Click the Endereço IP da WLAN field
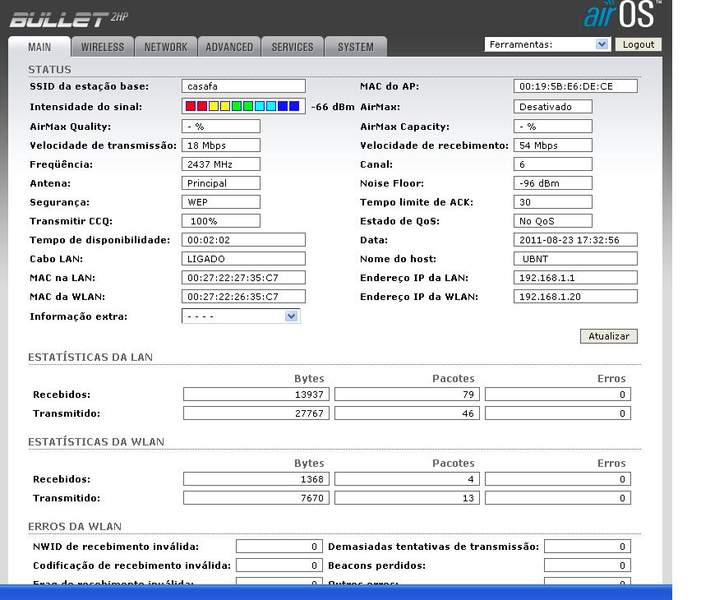This screenshot has height=600, width=701. [x=576, y=297]
